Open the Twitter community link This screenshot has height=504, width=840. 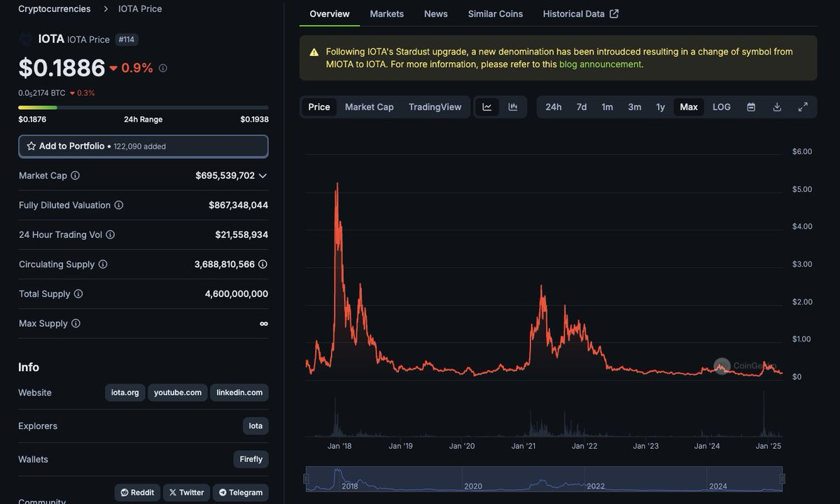(x=186, y=493)
